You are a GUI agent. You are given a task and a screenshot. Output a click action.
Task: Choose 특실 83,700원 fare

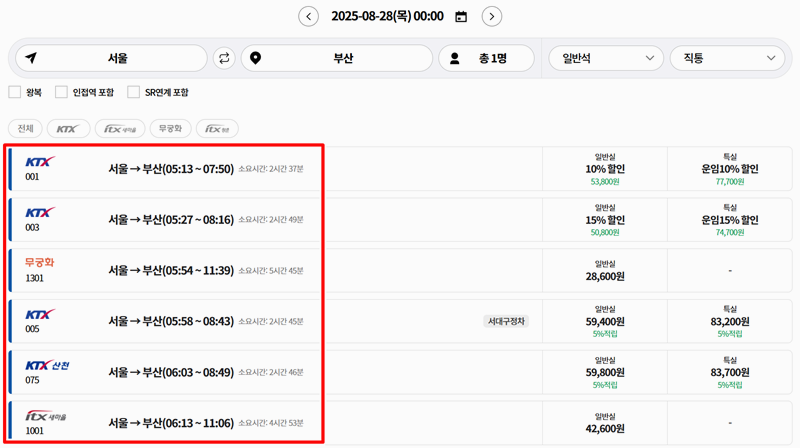[x=730, y=372]
